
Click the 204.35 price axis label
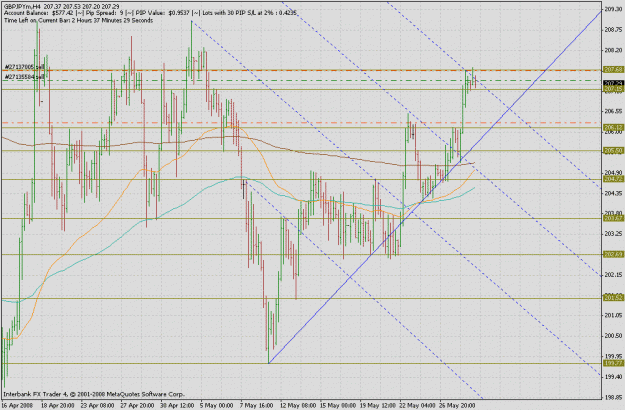[613, 193]
